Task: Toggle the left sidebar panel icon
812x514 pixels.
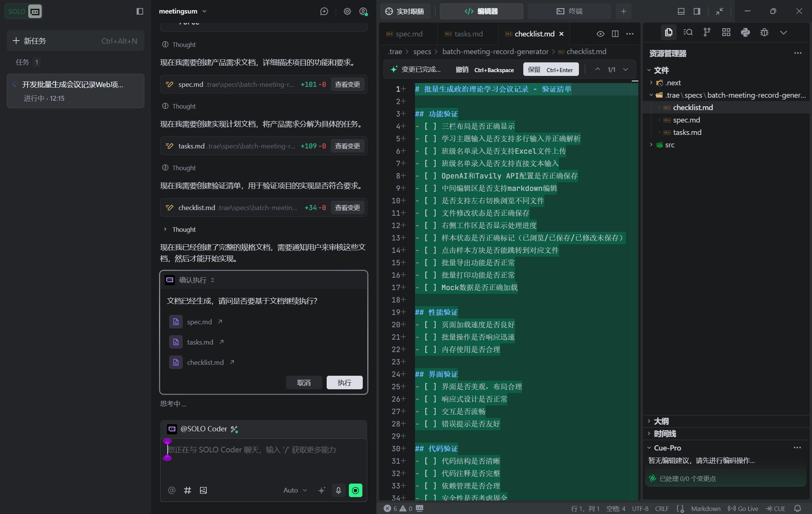Action: point(140,11)
